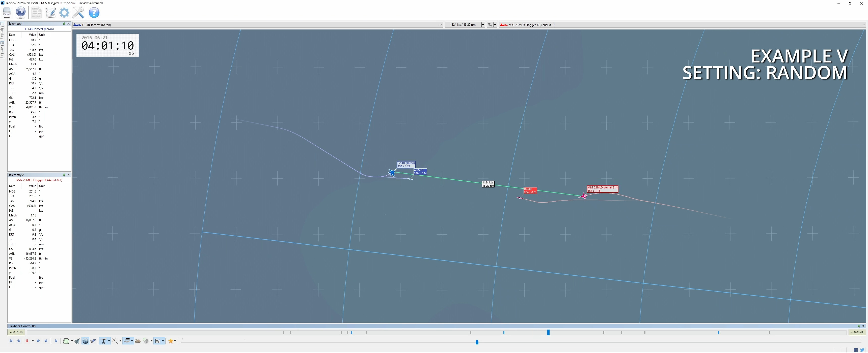This screenshot has height=353, width=868.
Task: Toggle the globe satellite view button
Action: click(x=85, y=341)
